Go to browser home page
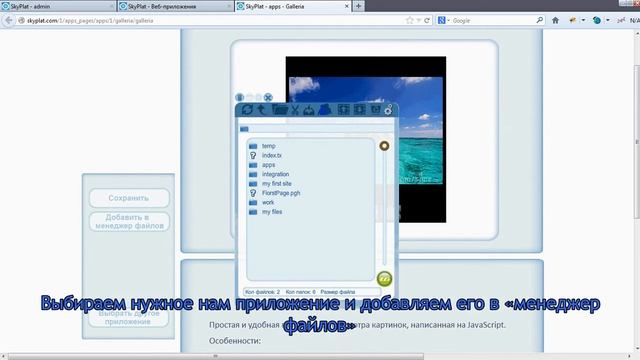Screen dimensions: 640x360 pyautogui.click(x=555, y=20)
